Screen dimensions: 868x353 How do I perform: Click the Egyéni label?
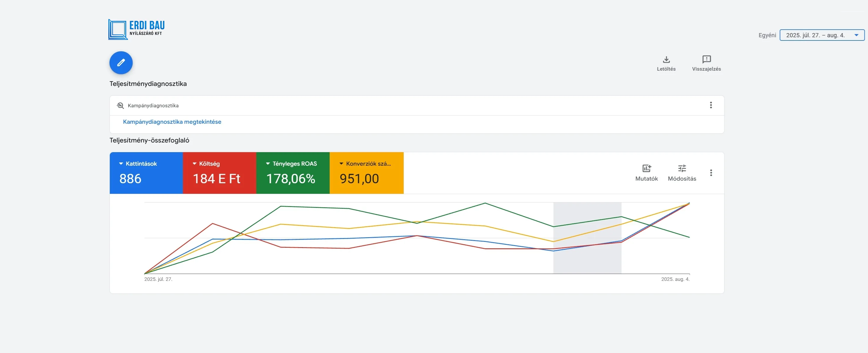point(767,35)
